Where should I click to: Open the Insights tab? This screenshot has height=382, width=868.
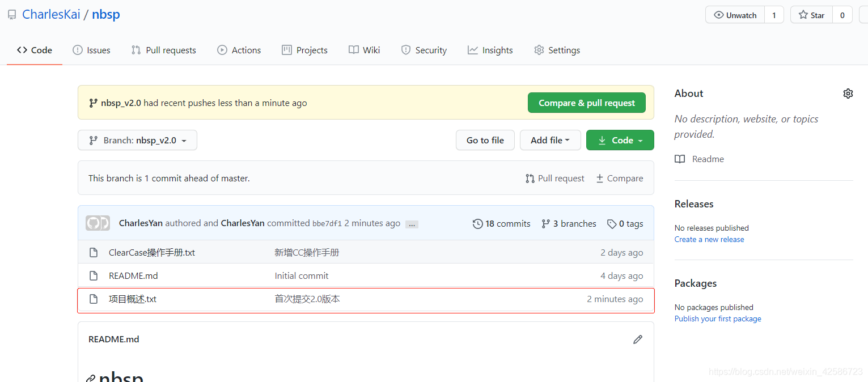490,50
